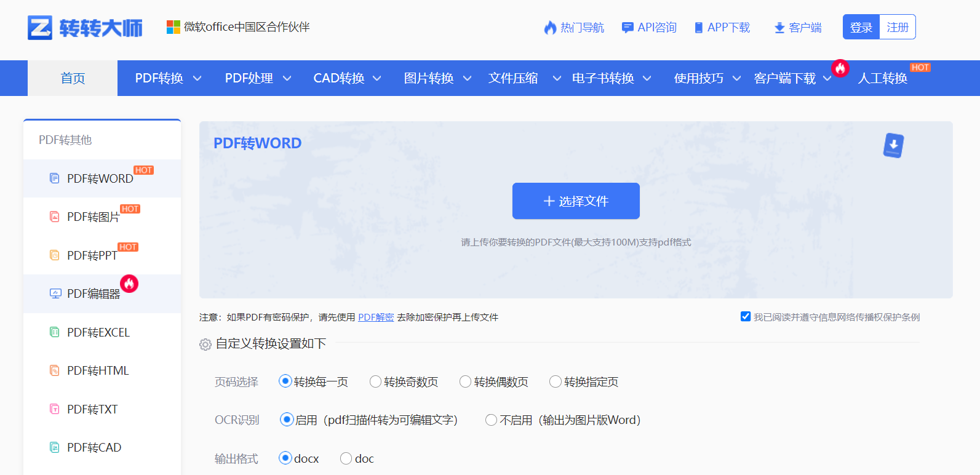Click the PDF转WORD document icon in sidebar
The width and height of the screenshot is (980, 475).
(55, 178)
